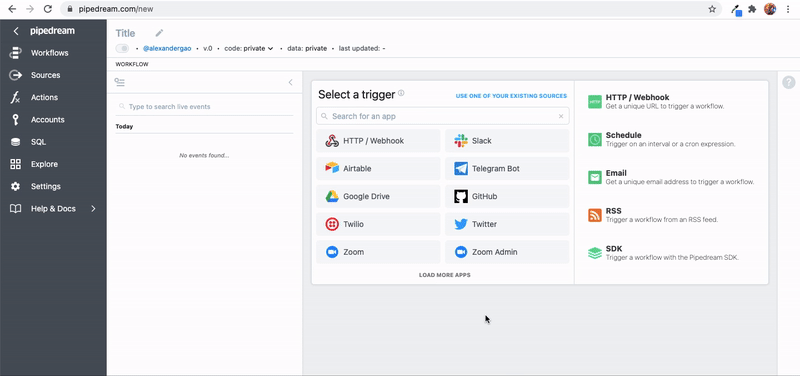Screen dimensions: 800x376
Task: Click the Sources arrow icon
Action: (x=16, y=75)
